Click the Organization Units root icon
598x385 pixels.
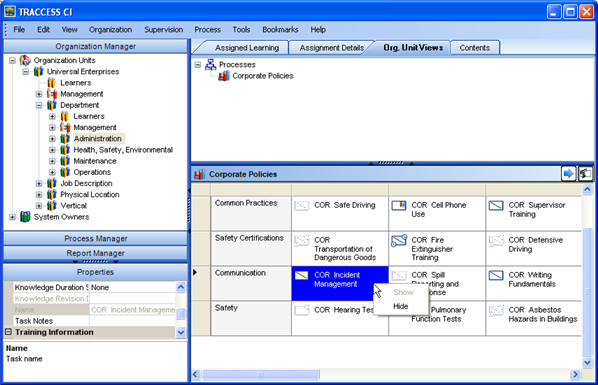pyautogui.click(x=25, y=60)
